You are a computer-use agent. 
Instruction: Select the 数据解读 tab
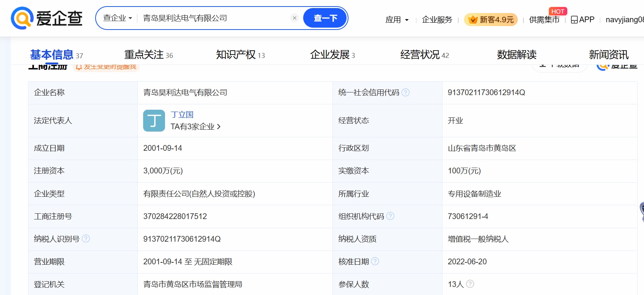point(517,55)
